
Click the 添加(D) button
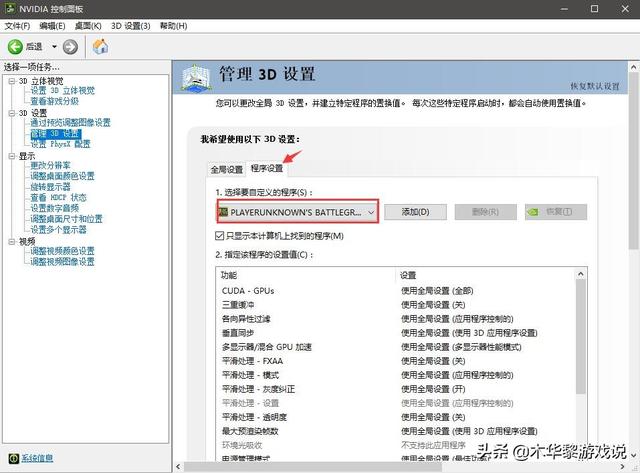[415, 212]
